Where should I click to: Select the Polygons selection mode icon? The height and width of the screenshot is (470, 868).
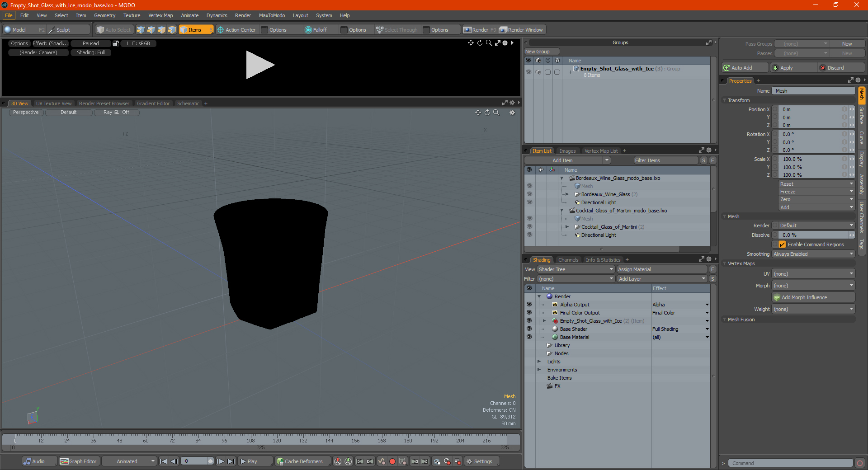(x=161, y=30)
